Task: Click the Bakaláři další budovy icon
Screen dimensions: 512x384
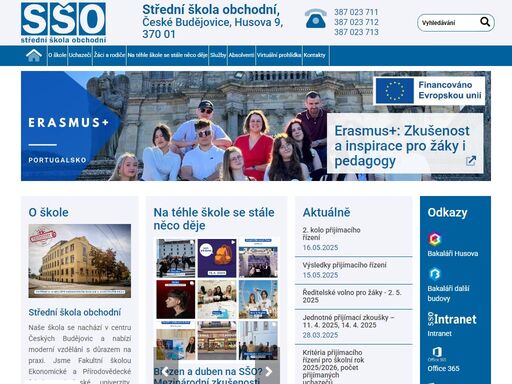Action: tap(434, 274)
